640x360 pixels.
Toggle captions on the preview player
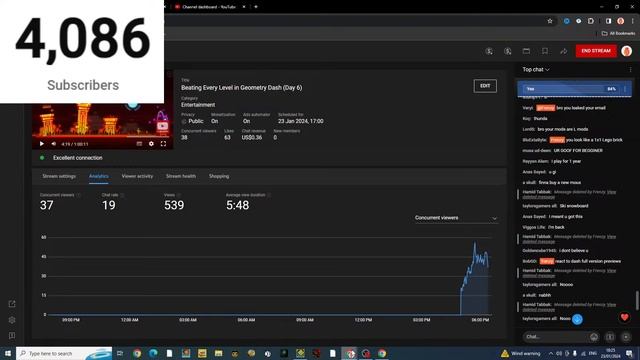point(139,144)
